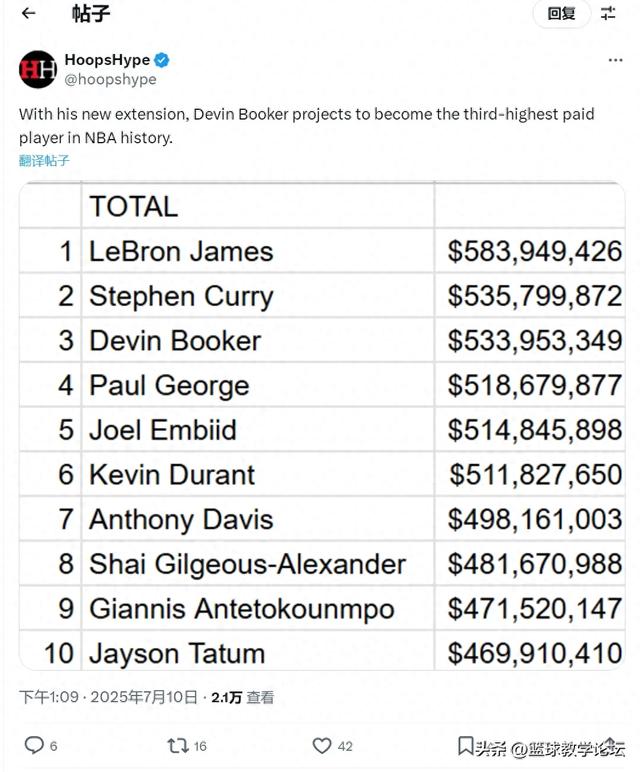Screen dimensions: 640x772
Task: Click the 帖子 page title
Action: click(91, 13)
